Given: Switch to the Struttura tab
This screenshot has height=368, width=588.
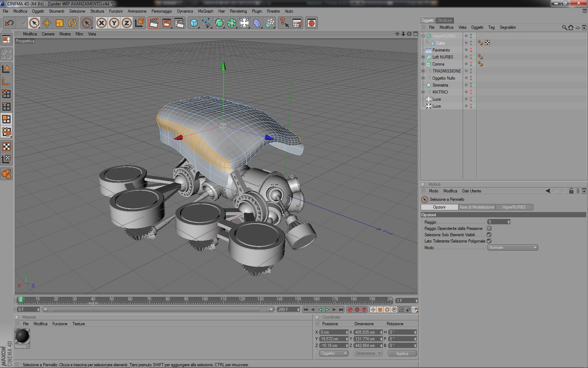Looking at the screenshot, I should tap(444, 20).
